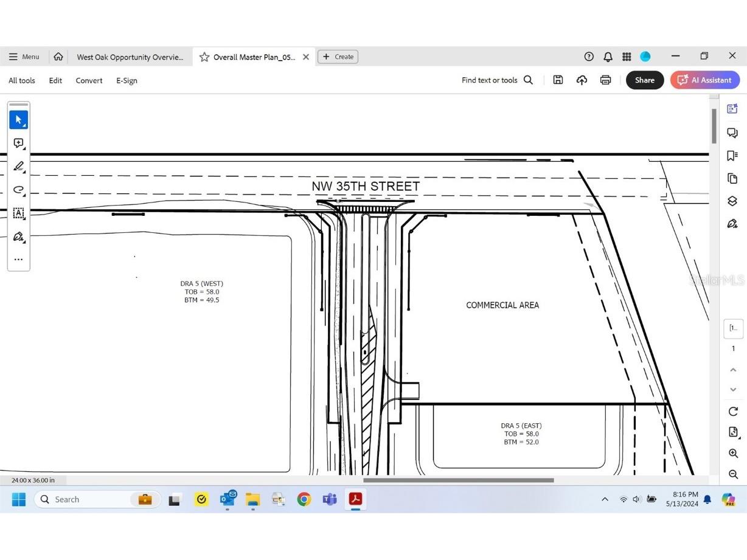Image resolution: width=747 pixels, height=560 pixels.
Task: Select the Selection arrow tool
Action: tap(18, 119)
